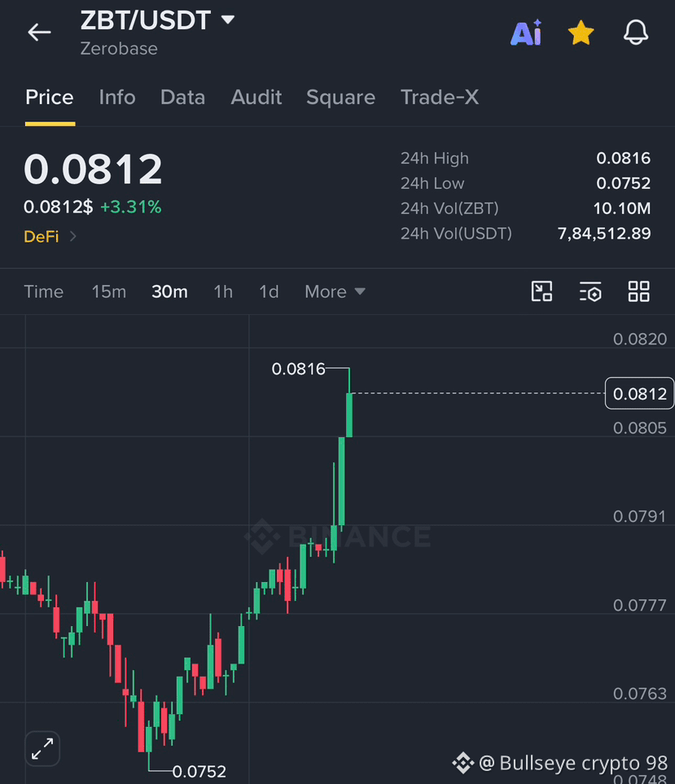Viewport: 675px width, 784px height.
Task: Select the 1d chart interval
Action: (x=269, y=291)
